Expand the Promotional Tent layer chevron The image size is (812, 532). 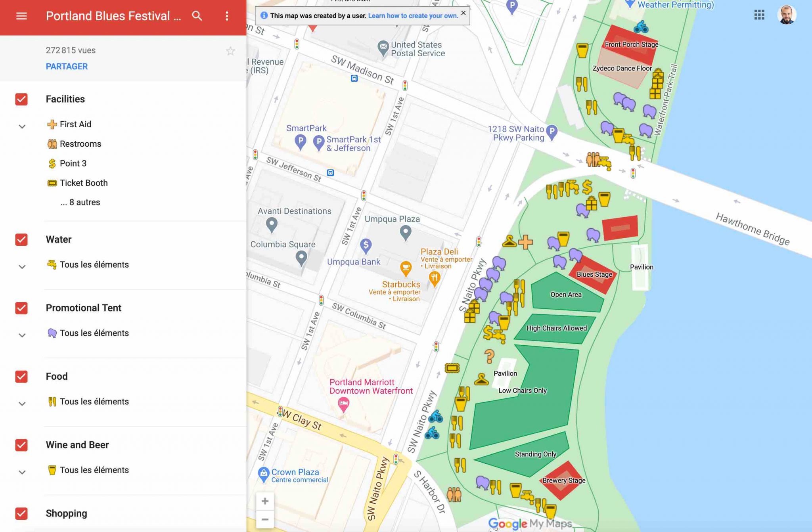[x=22, y=335]
